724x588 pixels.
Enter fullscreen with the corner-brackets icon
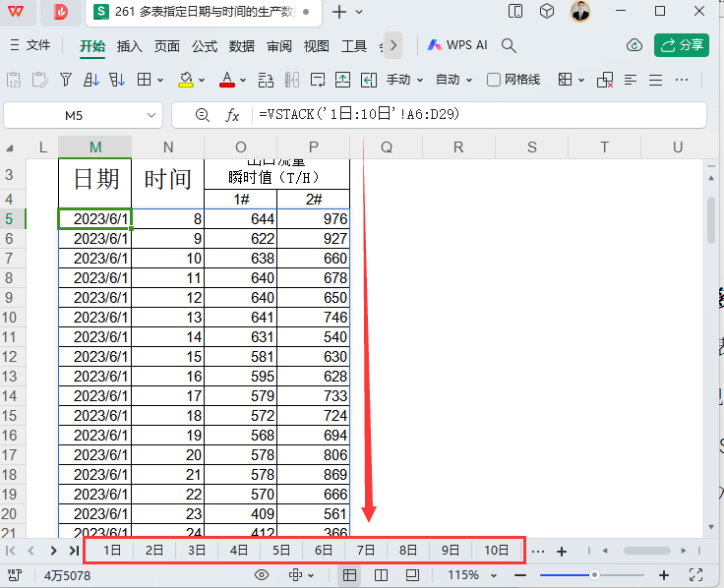[695, 575]
